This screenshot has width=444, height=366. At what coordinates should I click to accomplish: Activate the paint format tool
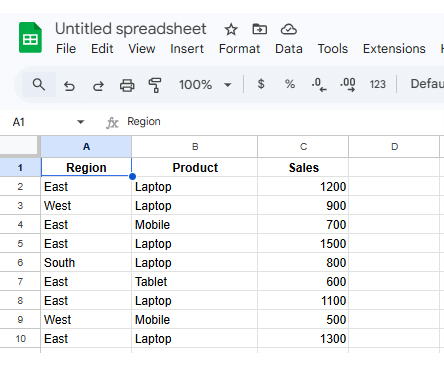155,85
